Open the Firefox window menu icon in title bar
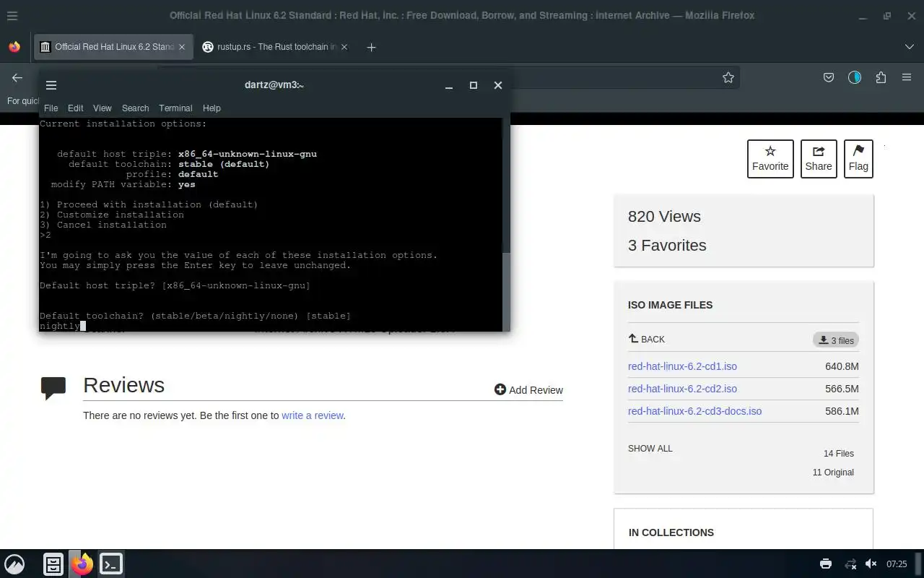The height and width of the screenshot is (578, 924). [x=12, y=15]
